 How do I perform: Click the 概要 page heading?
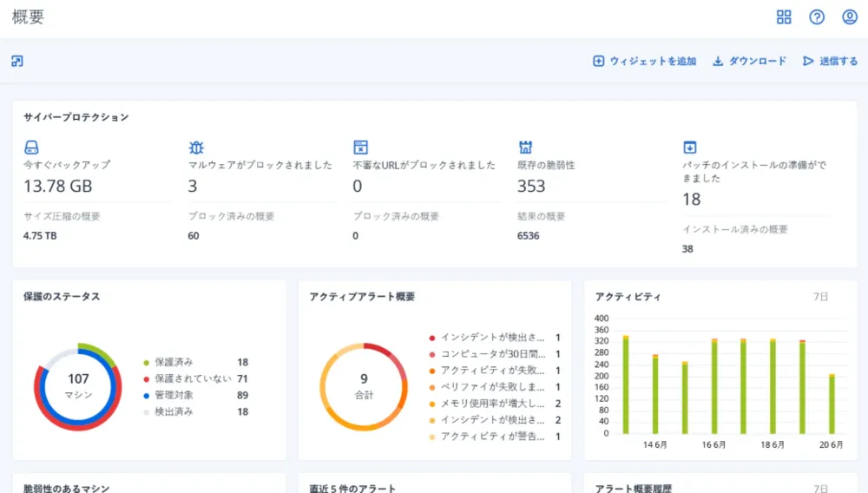pyautogui.click(x=28, y=17)
